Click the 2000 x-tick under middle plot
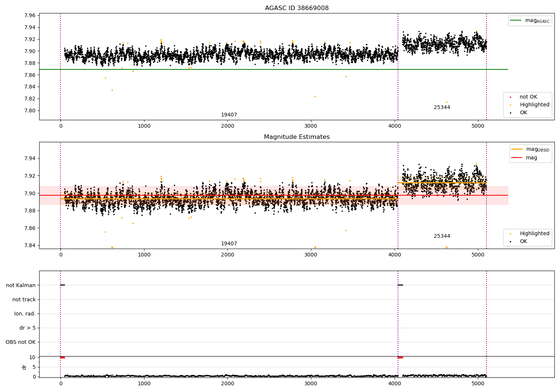Image resolution: width=560 pixels, height=392 pixels. (x=227, y=255)
